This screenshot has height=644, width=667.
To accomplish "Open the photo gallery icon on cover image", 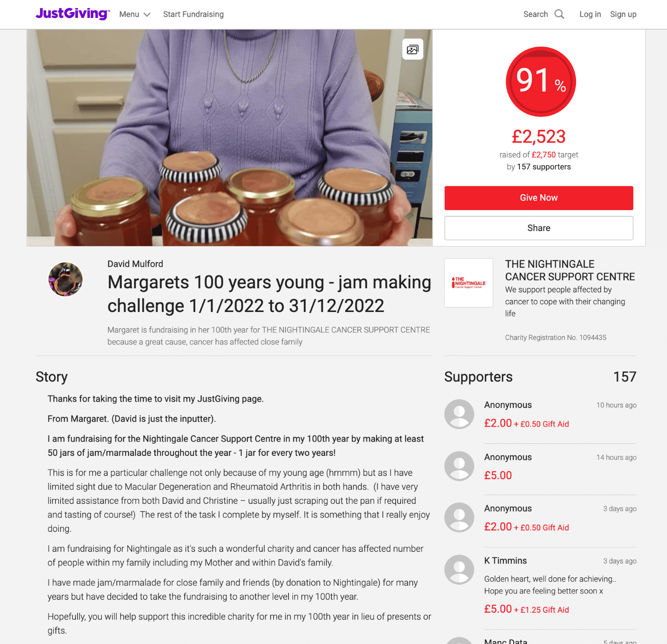I will pyautogui.click(x=412, y=49).
